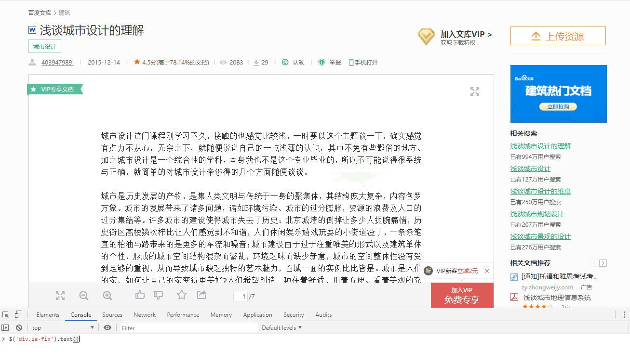Open the document on 手机打开
The width and height of the screenshot is (630, 364).
pyautogui.click(x=364, y=62)
